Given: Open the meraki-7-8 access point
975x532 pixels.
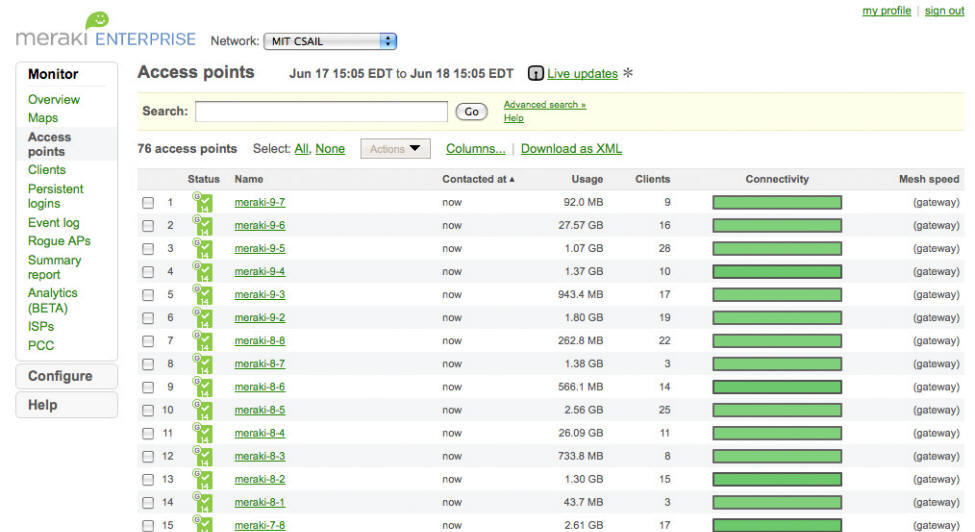Looking at the screenshot, I should click(x=260, y=525).
